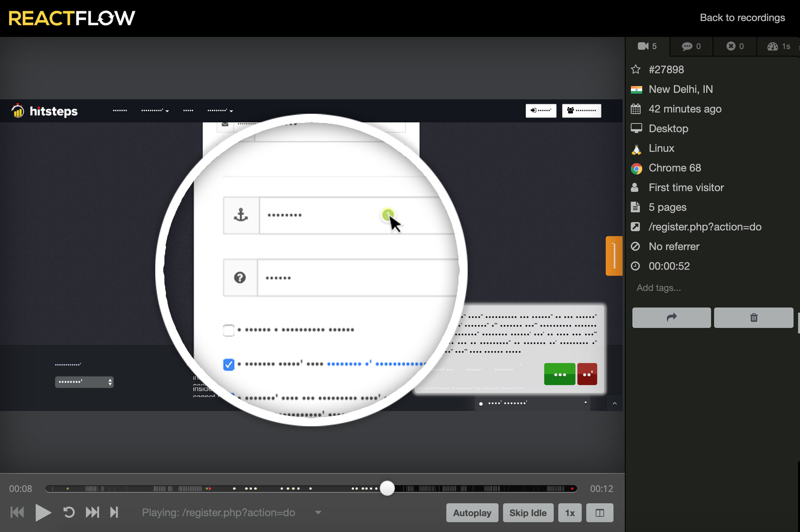Expand the fourth hitsteps nav dropdown

[220, 111]
